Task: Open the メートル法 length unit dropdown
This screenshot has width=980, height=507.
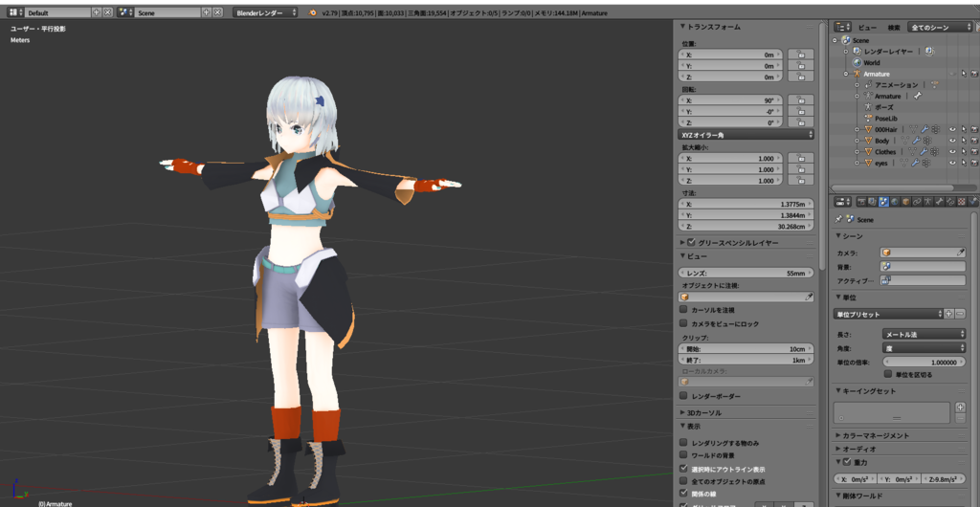Action: pyautogui.click(x=924, y=335)
